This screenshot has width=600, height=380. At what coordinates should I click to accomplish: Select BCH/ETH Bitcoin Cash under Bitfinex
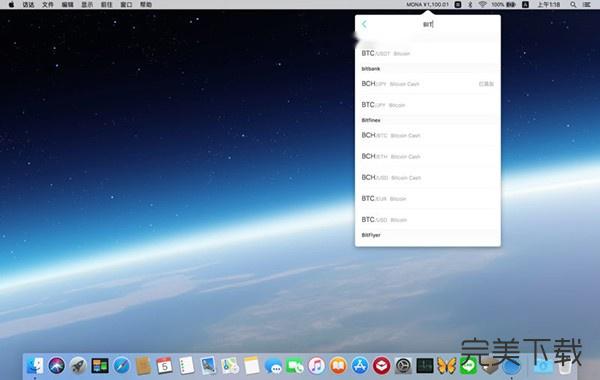428,157
